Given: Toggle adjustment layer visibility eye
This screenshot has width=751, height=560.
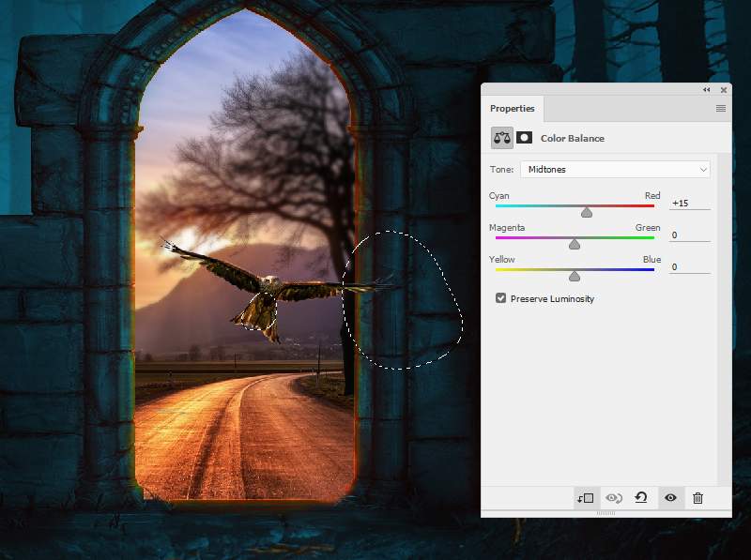Looking at the screenshot, I should pyautogui.click(x=670, y=498).
